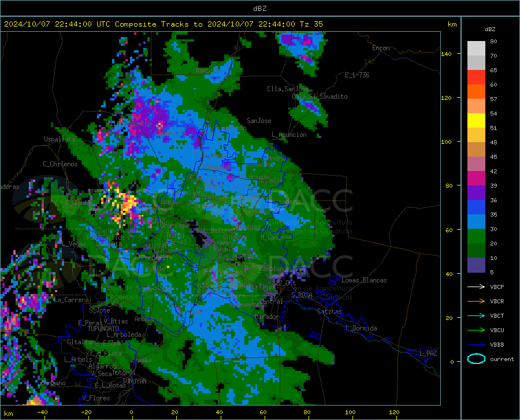Click the cyan VBCT arrow legend icon
The width and height of the screenshot is (520, 420).
(x=476, y=315)
